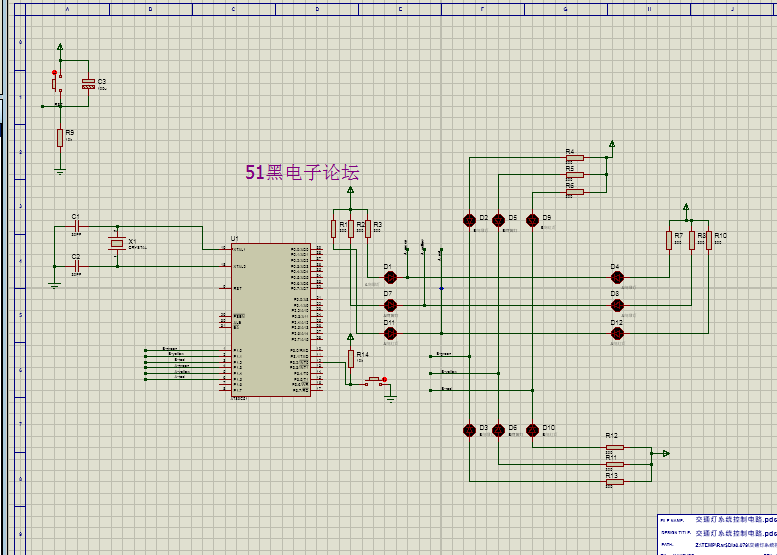This screenshot has width=777, height=555.
Task: Click the power terminal above R14
Action: (x=350, y=337)
